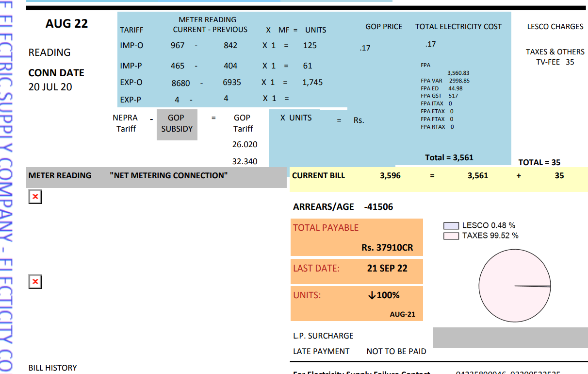Select the GOP tariff rate '26.020'
The image size is (588, 374).
tap(245, 145)
